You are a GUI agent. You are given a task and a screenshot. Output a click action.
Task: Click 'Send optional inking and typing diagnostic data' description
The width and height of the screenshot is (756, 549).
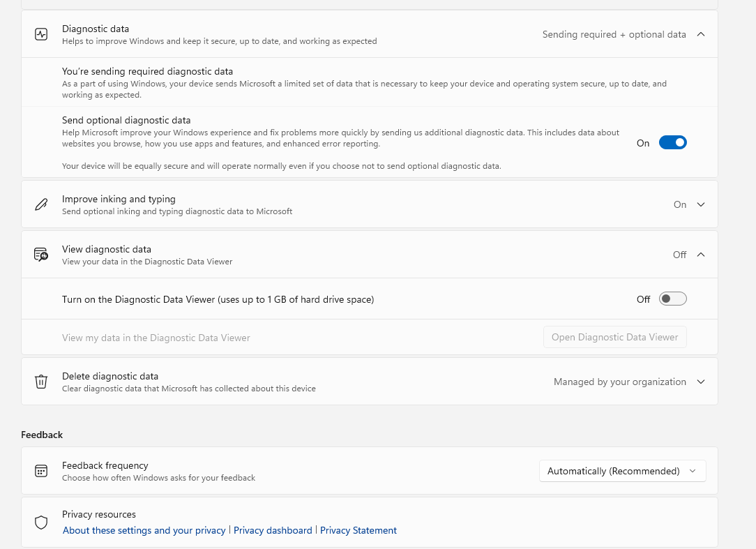(x=177, y=211)
